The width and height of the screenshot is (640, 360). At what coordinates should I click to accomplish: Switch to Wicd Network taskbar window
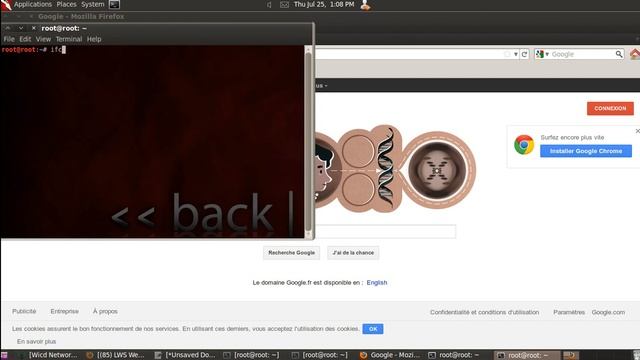tap(48, 355)
